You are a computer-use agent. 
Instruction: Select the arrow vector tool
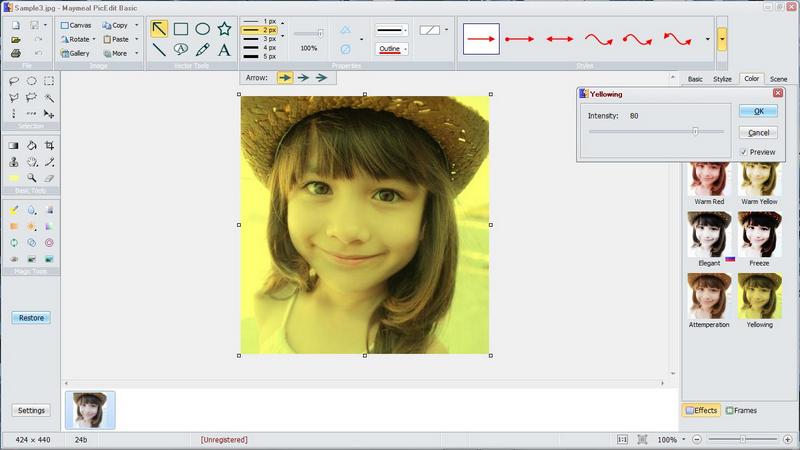pos(159,29)
